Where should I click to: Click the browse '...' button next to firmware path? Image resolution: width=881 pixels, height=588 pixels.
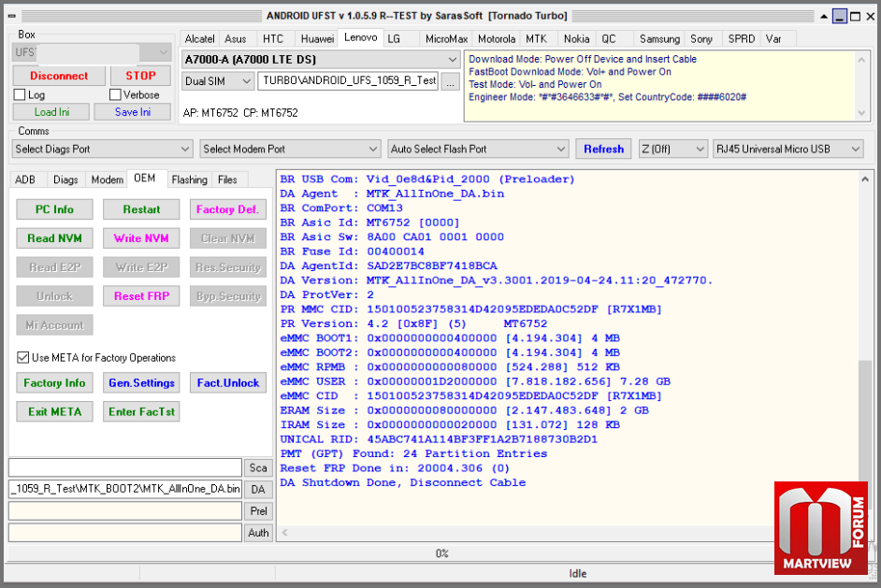coord(450,81)
